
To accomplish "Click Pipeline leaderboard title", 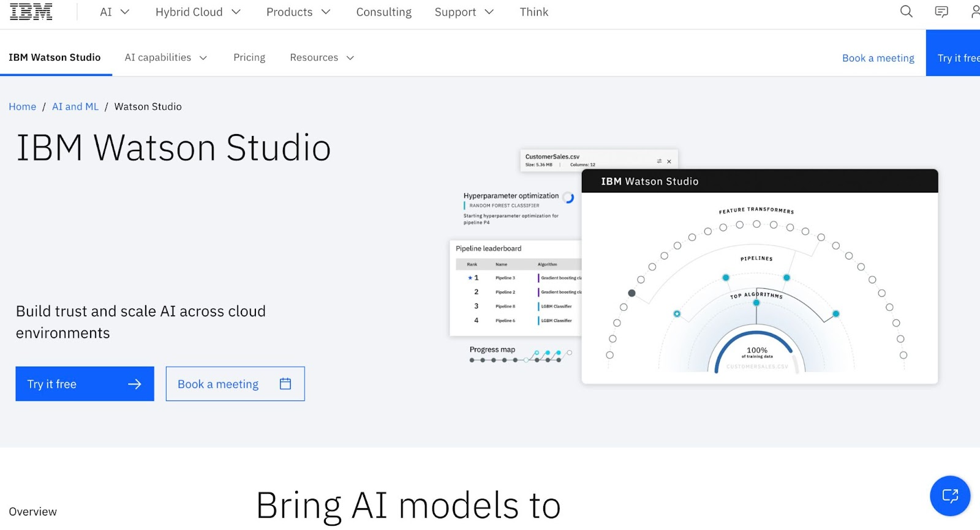I will [x=488, y=248].
